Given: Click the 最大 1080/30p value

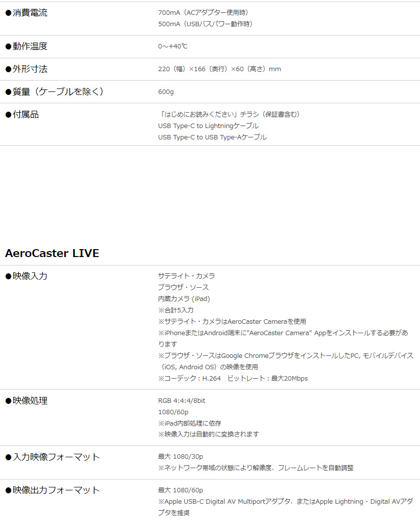Looking at the screenshot, I should (180, 457).
